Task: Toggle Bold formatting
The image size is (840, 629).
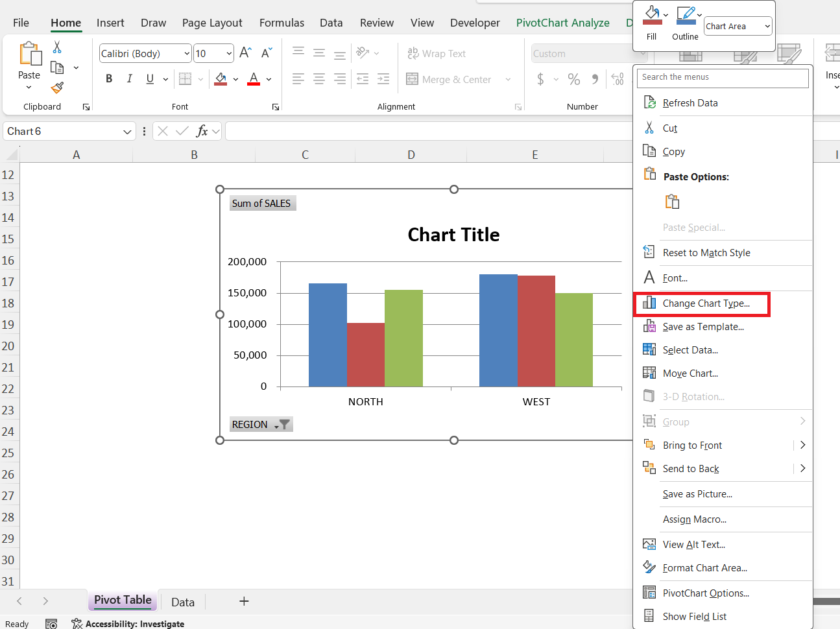Action: (109, 79)
